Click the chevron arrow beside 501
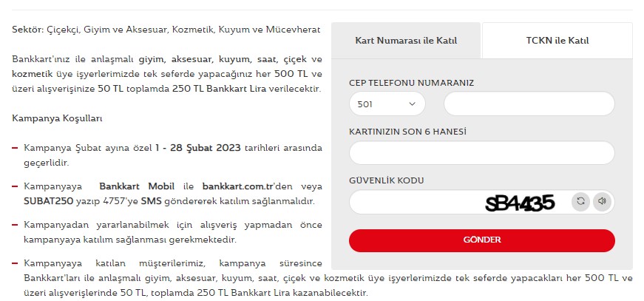This screenshot has height=301, width=644. coord(413,104)
